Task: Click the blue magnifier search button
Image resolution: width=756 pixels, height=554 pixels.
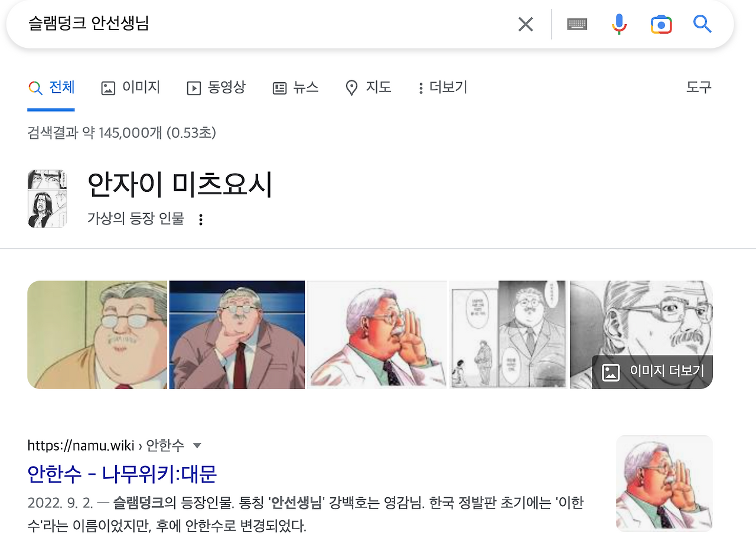Action: point(702,24)
